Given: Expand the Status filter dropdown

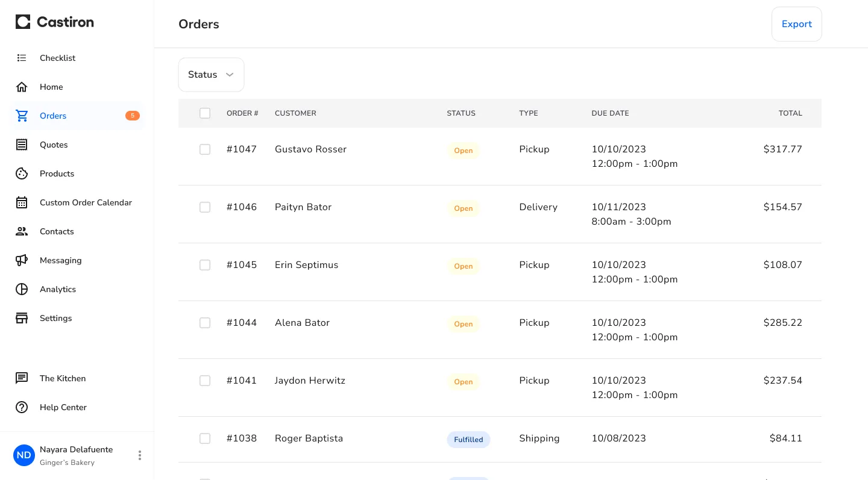Looking at the screenshot, I should tap(211, 75).
